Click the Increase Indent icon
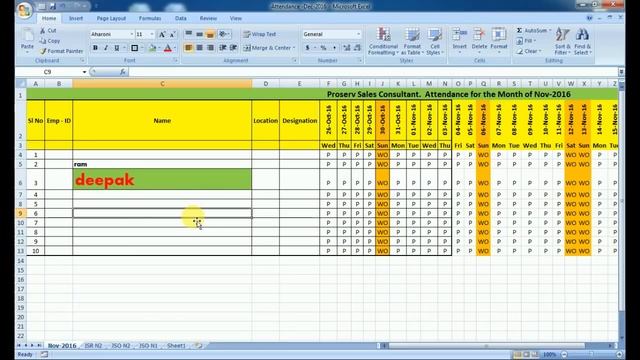Image resolution: width=640 pixels, height=360 pixels. click(x=233, y=48)
